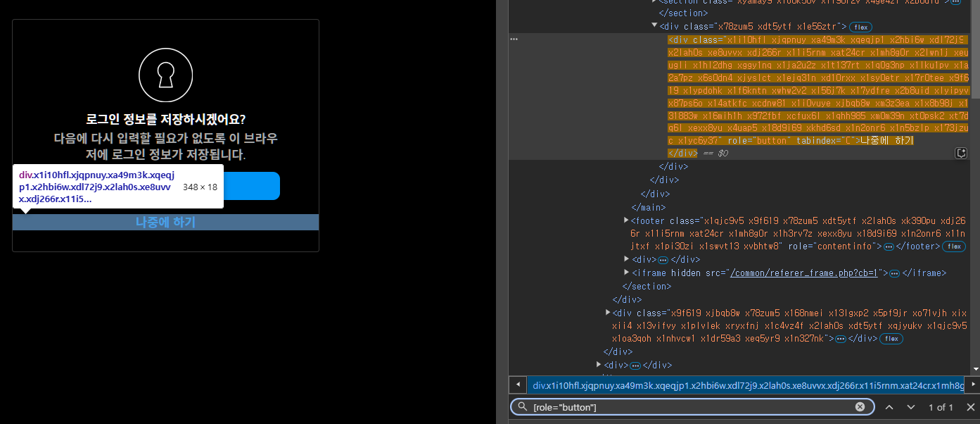Screen dimensions: 980x424
Task: Click role="contentinfo" attribute on footer
Action: [x=832, y=247]
